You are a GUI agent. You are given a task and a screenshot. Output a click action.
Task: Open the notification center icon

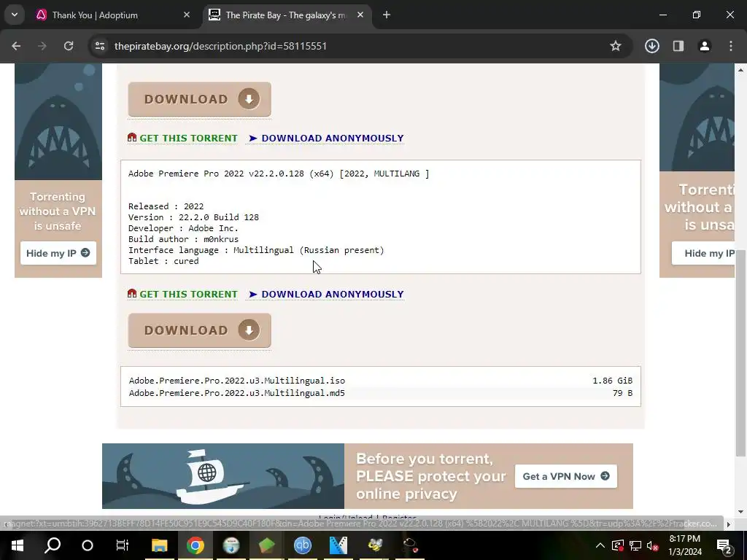point(724,545)
